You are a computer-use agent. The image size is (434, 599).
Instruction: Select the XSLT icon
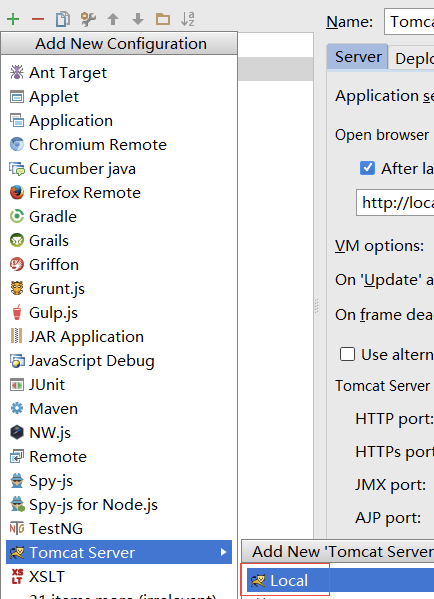point(17,576)
